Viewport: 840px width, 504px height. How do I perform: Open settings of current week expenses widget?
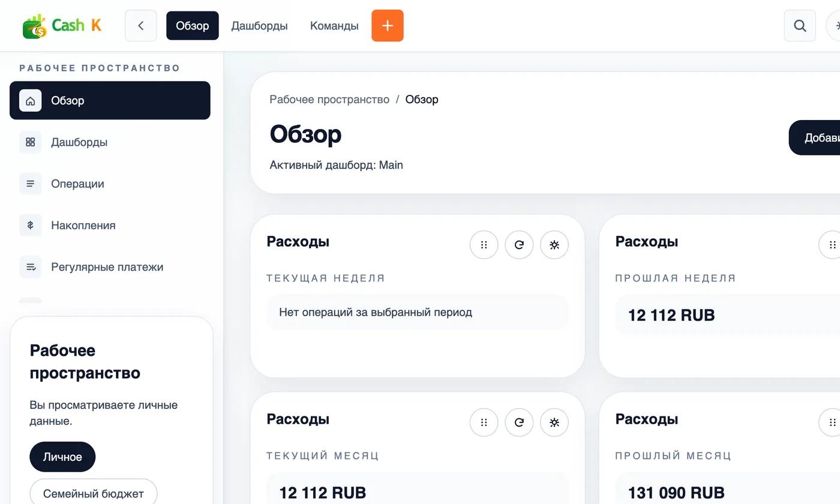[554, 245]
